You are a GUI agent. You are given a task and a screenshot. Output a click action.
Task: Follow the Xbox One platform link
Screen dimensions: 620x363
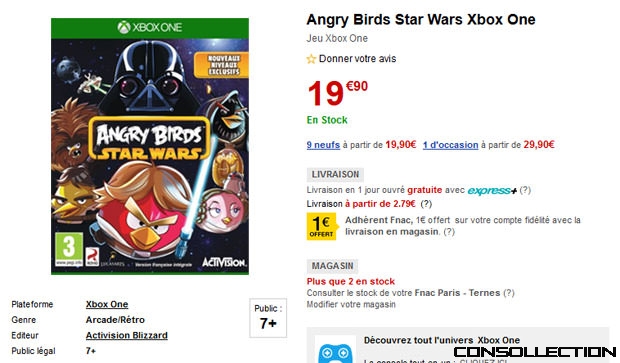(107, 304)
